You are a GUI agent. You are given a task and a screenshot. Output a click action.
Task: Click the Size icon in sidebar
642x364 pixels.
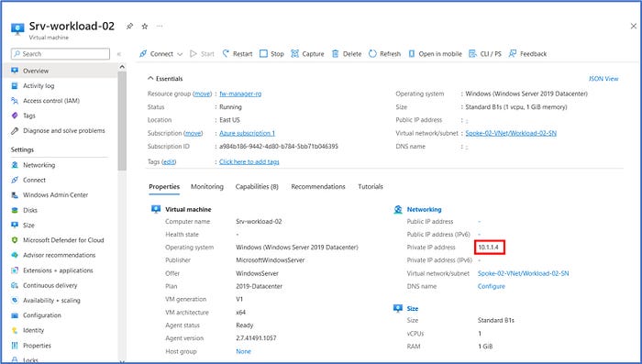[x=15, y=225]
